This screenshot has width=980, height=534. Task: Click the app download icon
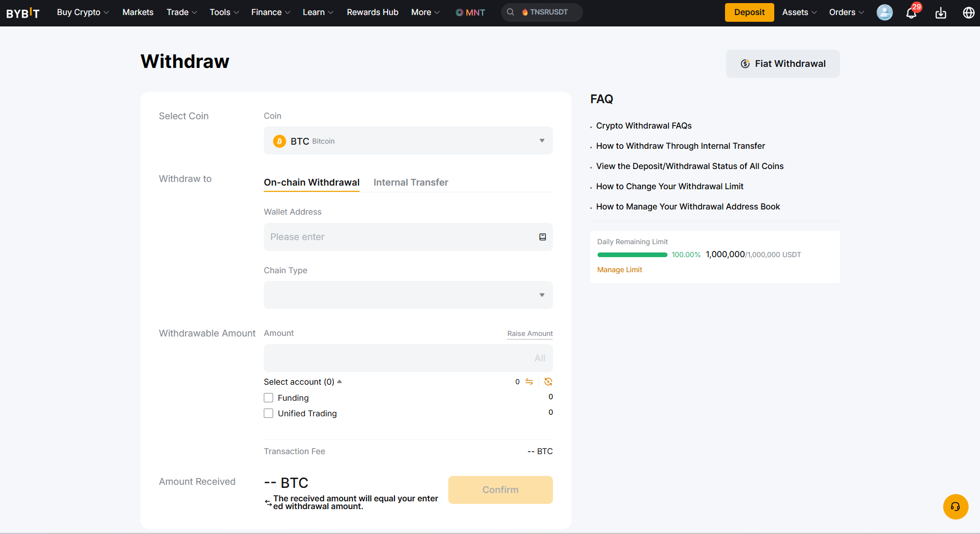coord(941,12)
